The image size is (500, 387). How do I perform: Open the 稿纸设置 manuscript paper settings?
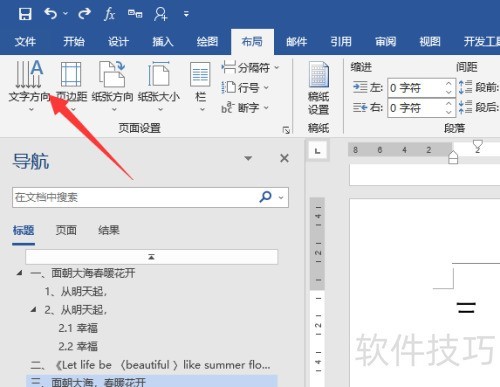tap(318, 88)
